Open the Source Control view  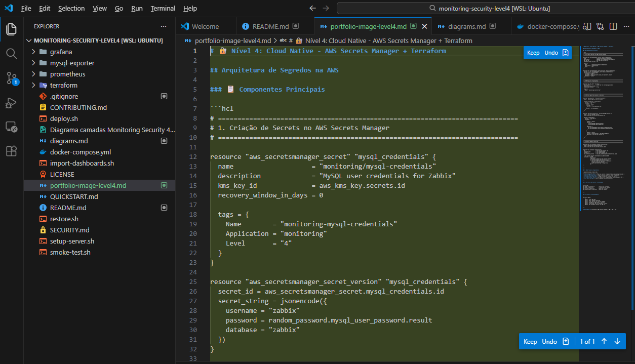(x=11, y=78)
